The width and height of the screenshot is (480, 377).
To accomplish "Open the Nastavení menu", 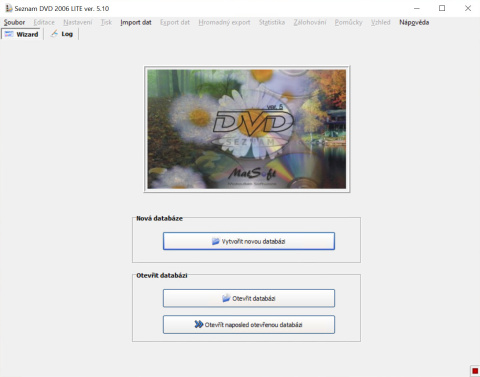I will tap(78, 22).
